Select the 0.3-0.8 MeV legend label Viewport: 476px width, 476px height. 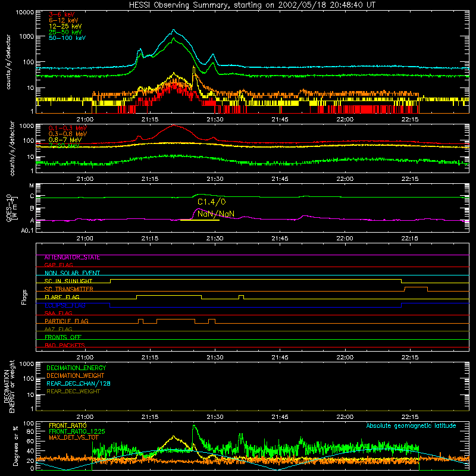68,134
